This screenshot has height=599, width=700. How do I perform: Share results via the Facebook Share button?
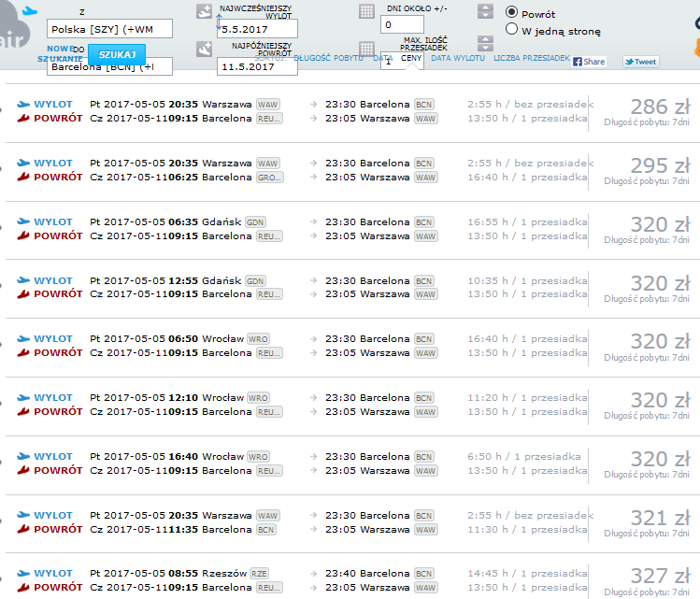(590, 62)
